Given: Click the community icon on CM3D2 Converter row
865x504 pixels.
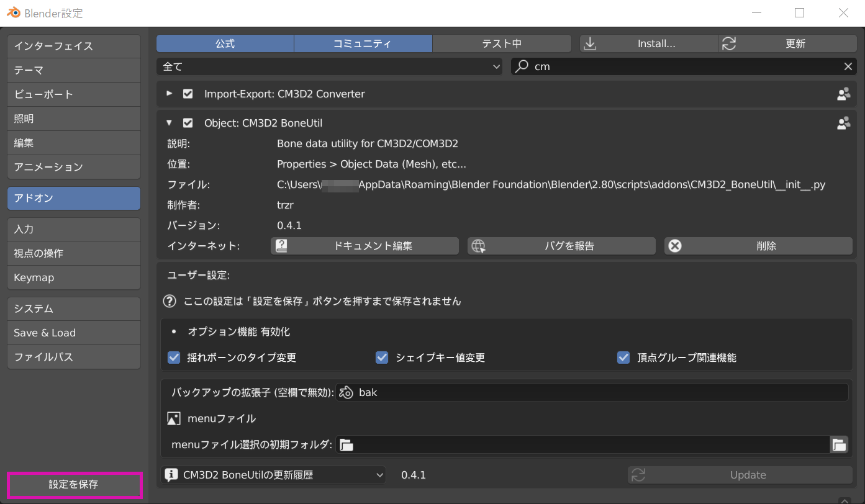Looking at the screenshot, I should coord(843,94).
